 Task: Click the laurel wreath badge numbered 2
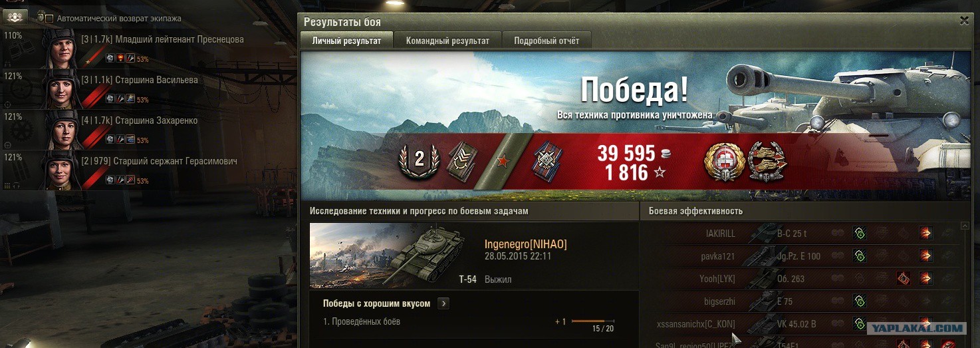pyautogui.click(x=420, y=160)
